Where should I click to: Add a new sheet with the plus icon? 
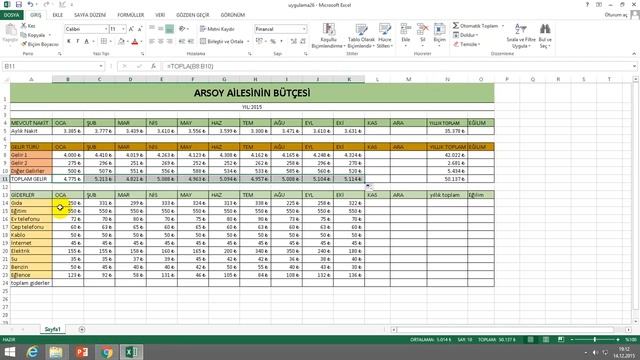coord(82,329)
